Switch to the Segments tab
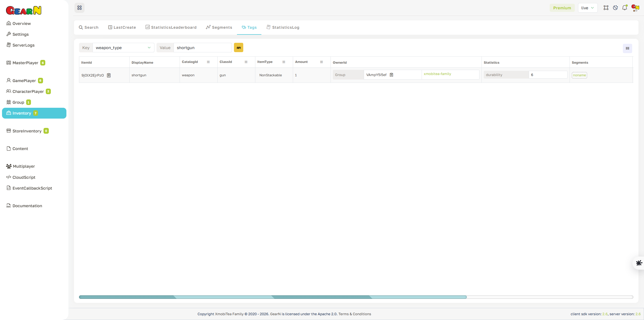644x320 pixels. pos(219,27)
